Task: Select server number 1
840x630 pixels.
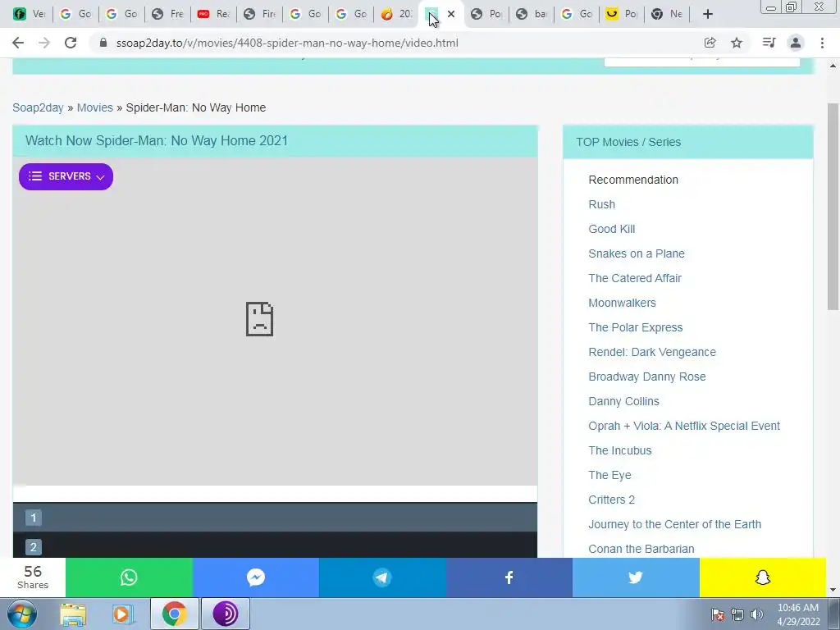Action: click(x=33, y=518)
